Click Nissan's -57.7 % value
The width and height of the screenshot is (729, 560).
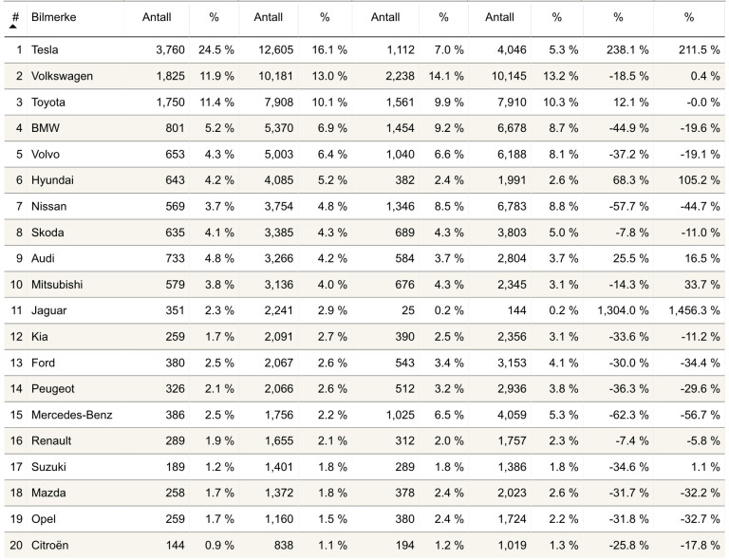coord(628,206)
